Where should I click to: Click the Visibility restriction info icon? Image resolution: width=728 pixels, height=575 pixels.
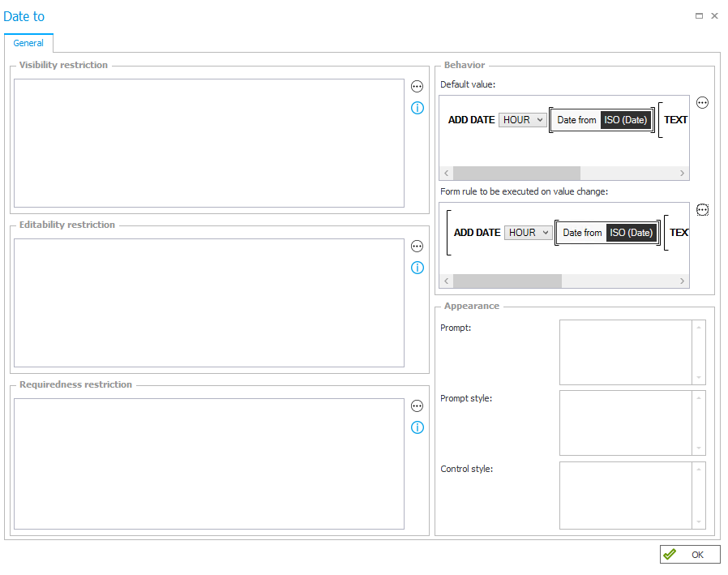pos(418,108)
